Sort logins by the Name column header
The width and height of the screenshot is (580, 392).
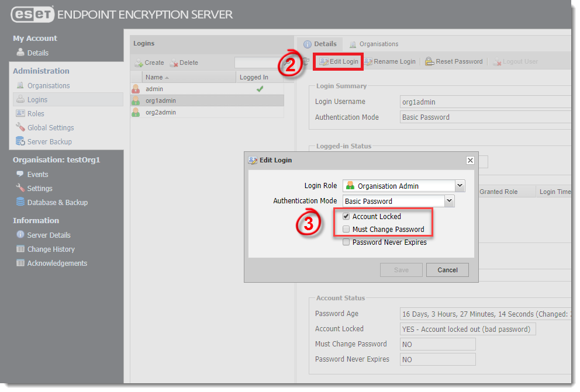pyautogui.click(x=189, y=77)
